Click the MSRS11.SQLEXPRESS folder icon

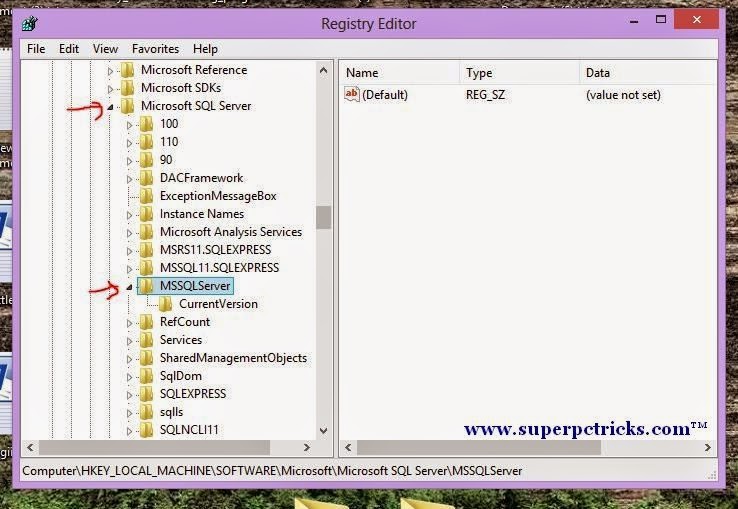pos(146,250)
